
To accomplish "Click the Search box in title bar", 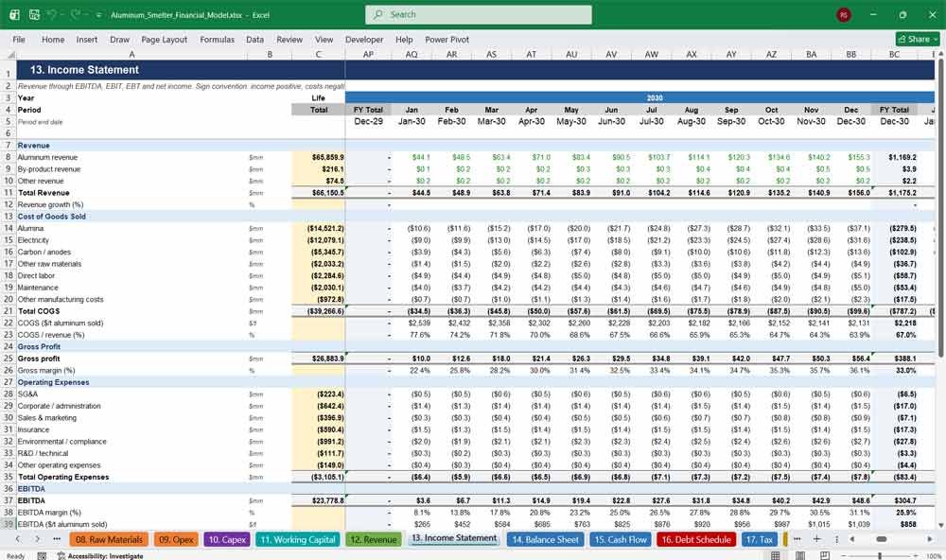I will click(479, 14).
